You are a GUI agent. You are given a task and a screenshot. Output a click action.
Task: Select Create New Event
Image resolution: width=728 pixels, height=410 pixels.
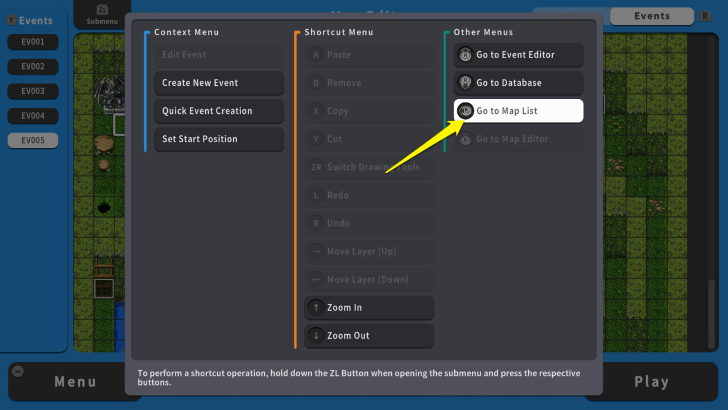[x=218, y=83]
